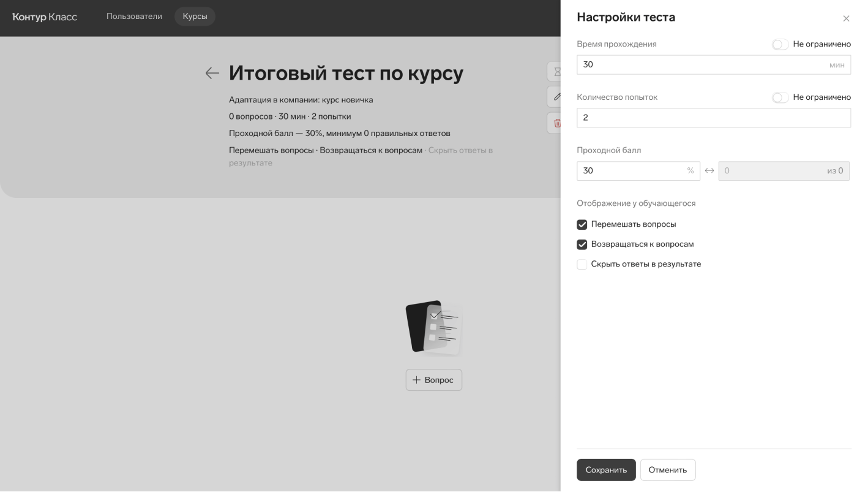Go back using the left arrow icon

[212, 74]
